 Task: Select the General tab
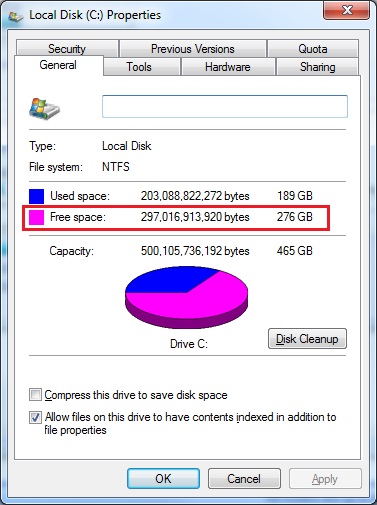(58, 65)
